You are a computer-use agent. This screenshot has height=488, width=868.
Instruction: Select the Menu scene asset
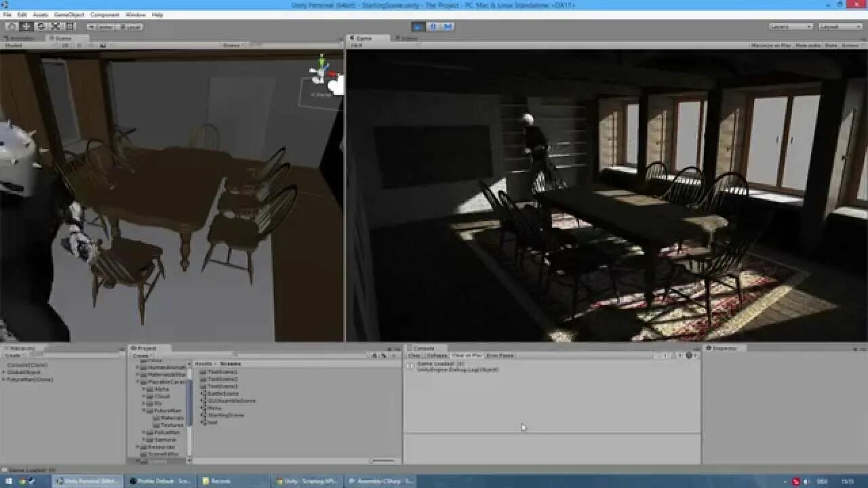tap(212, 407)
